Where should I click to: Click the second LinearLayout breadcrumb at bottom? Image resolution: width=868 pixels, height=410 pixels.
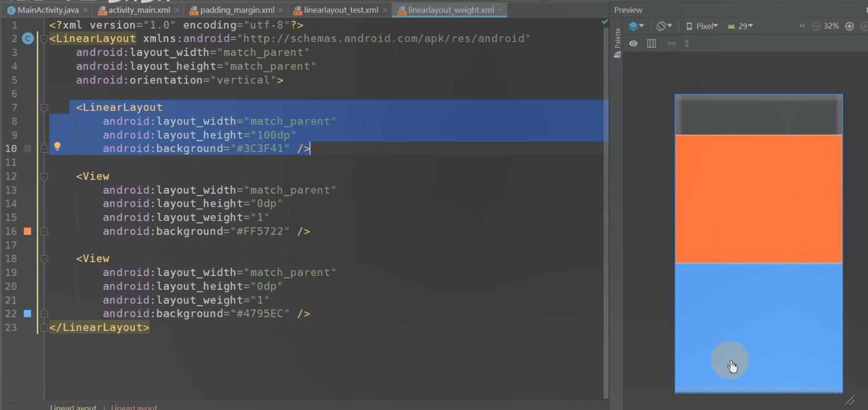point(134,407)
